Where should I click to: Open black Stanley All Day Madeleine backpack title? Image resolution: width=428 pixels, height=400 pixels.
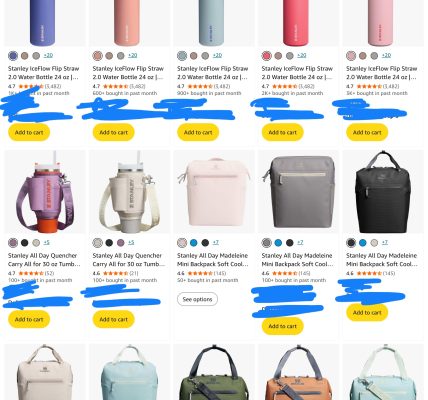[x=382, y=260]
